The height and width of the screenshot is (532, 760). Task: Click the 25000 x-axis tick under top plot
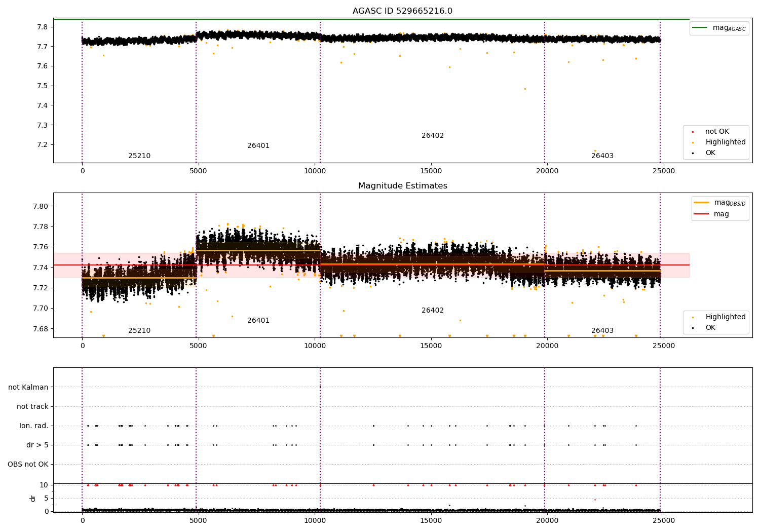tap(663, 171)
